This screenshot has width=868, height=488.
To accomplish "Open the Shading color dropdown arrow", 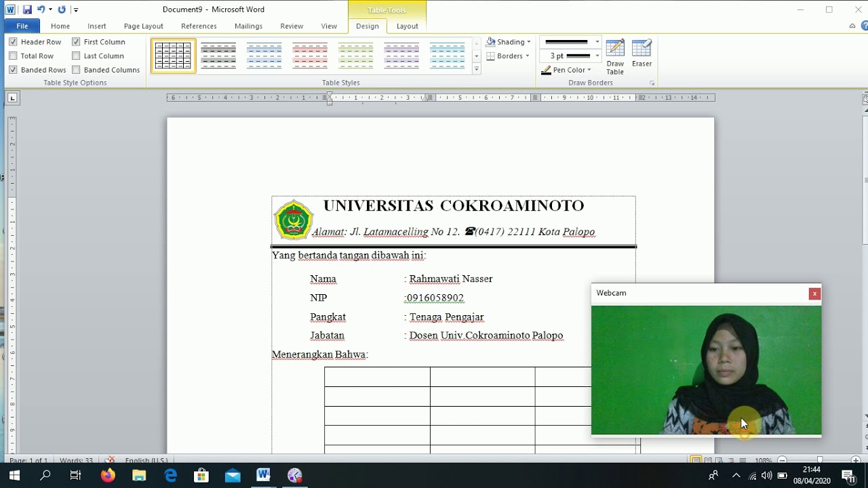I will pyautogui.click(x=529, y=42).
